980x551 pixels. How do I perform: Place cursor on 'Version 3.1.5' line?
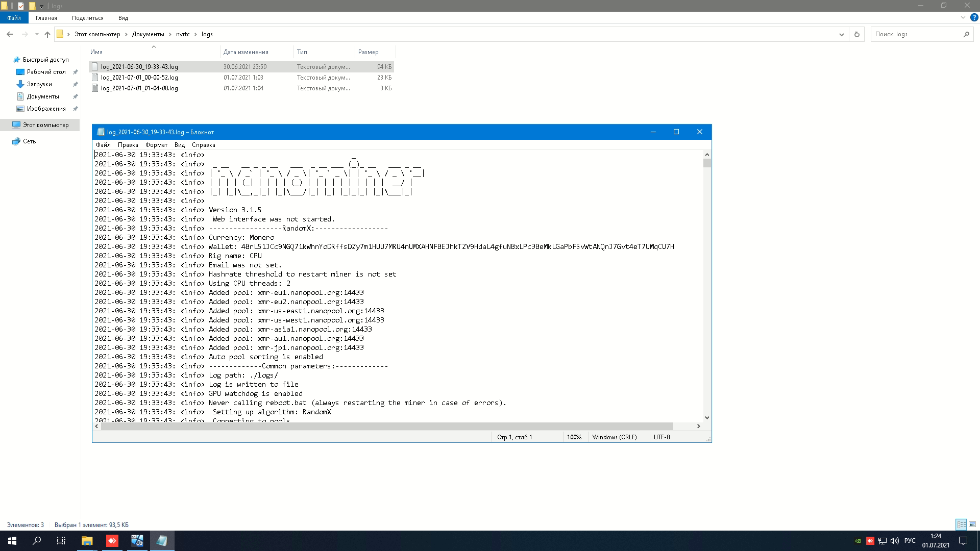tap(235, 210)
